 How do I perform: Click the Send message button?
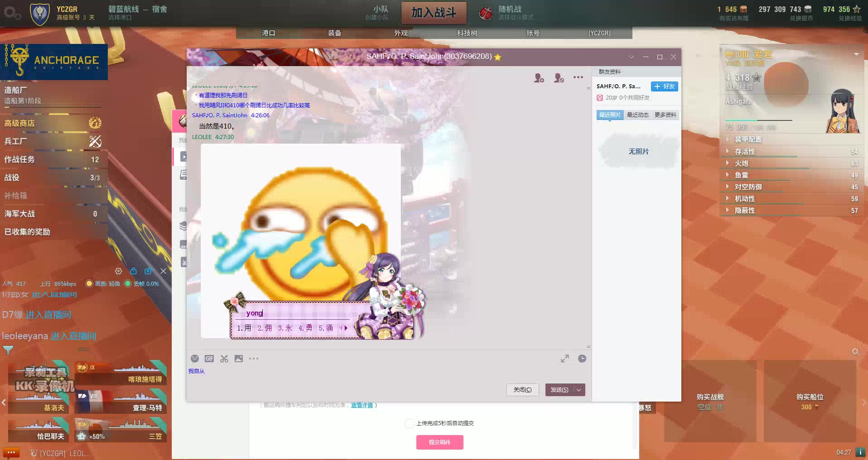coord(559,390)
